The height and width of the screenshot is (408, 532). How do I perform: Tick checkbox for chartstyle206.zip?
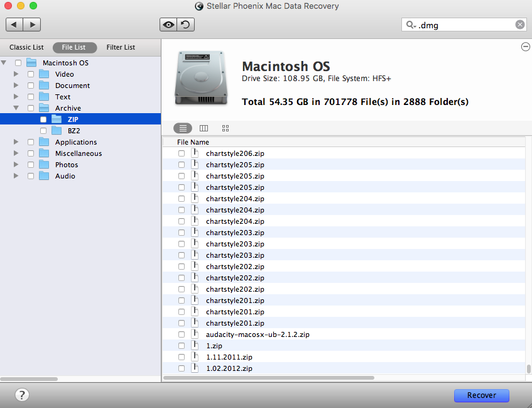(x=182, y=153)
